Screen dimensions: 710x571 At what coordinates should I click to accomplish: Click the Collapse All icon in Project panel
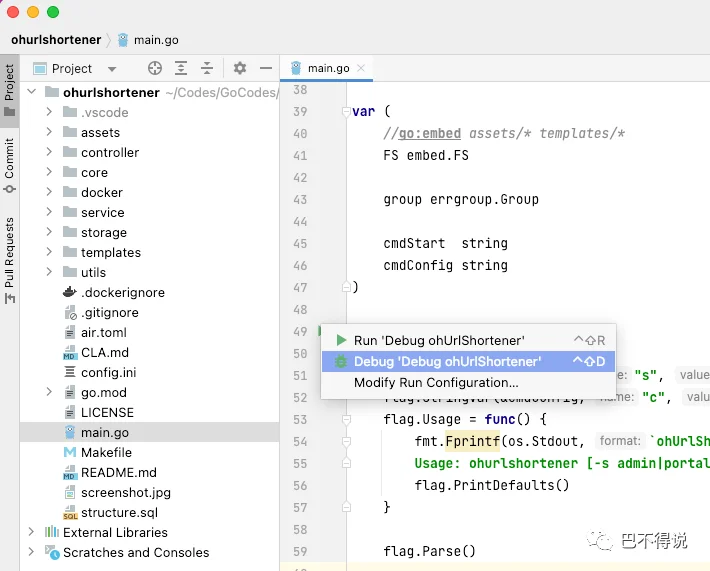point(207,68)
